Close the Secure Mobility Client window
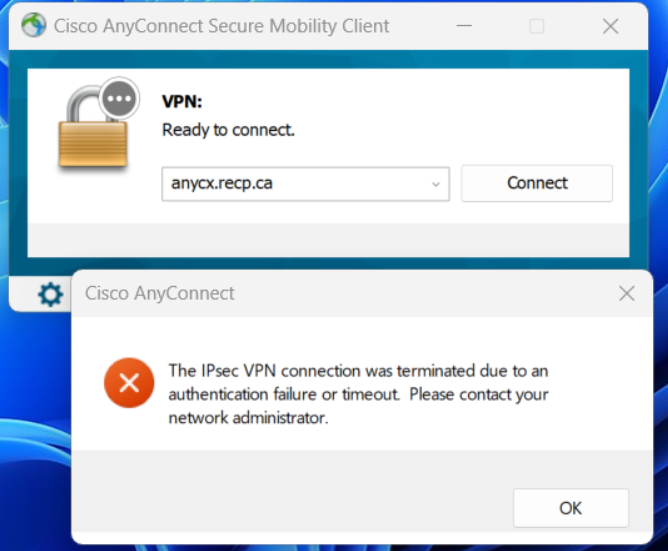 pyautogui.click(x=610, y=26)
